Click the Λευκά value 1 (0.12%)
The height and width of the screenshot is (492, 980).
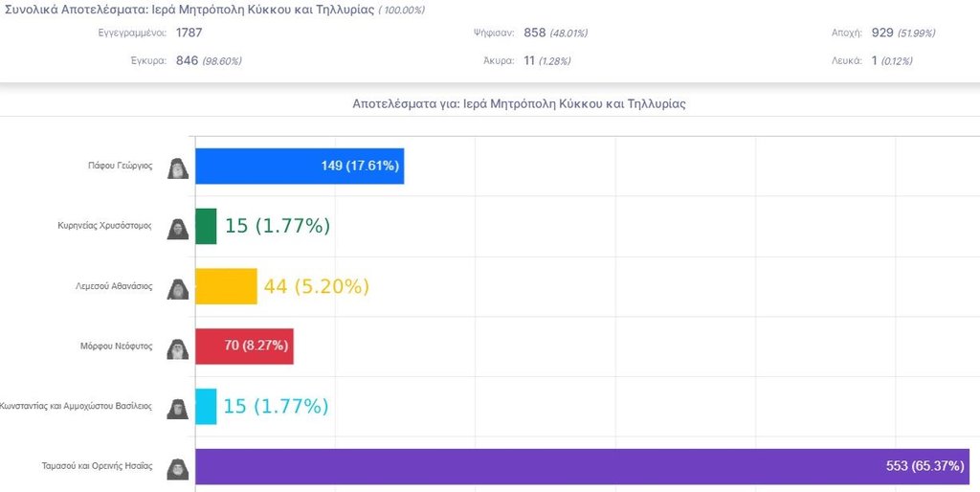click(892, 60)
